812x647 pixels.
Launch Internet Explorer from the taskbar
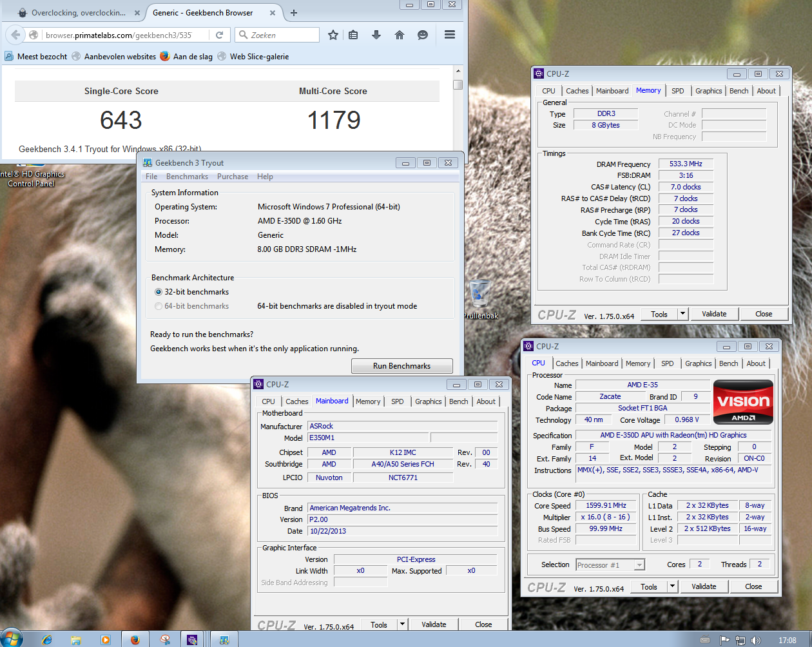(x=47, y=639)
